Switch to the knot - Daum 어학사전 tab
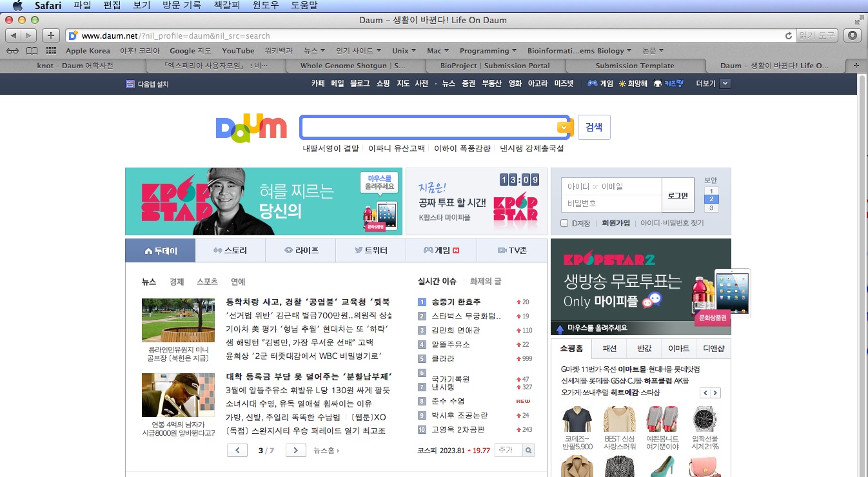Image resolution: width=868 pixels, height=477 pixels. point(74,65)
